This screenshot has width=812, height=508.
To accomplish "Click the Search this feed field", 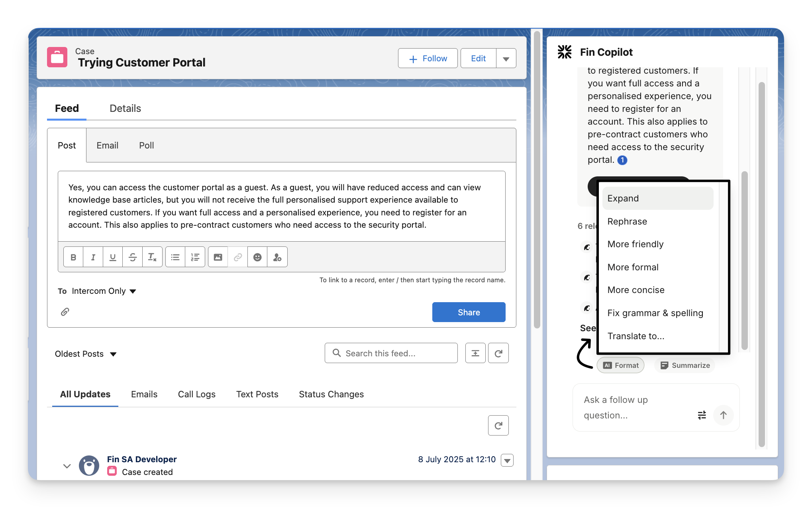I will [391, 353].
